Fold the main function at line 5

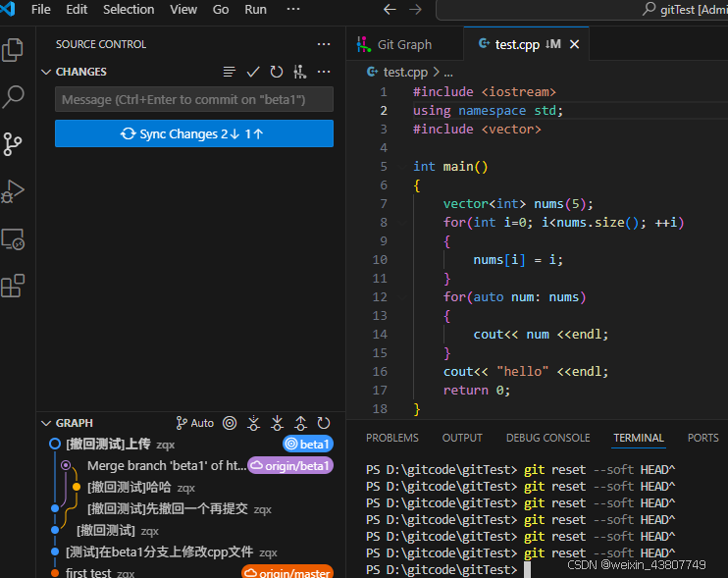[401, 166]
